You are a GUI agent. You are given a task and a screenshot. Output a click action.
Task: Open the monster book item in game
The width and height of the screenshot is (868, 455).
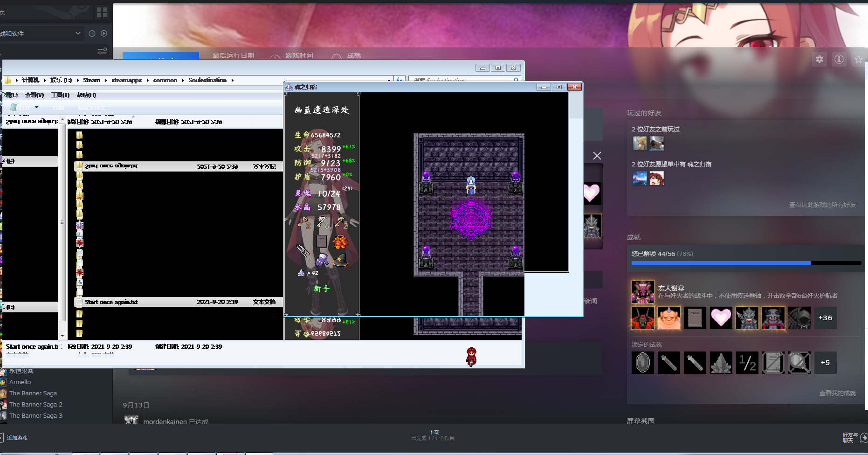click(322, 241)
